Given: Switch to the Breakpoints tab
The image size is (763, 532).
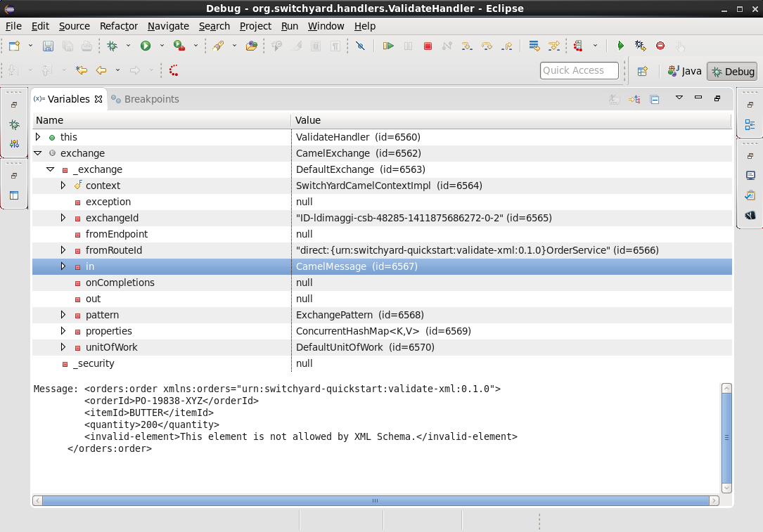Looking at the screenshot, I should [145, 99].
